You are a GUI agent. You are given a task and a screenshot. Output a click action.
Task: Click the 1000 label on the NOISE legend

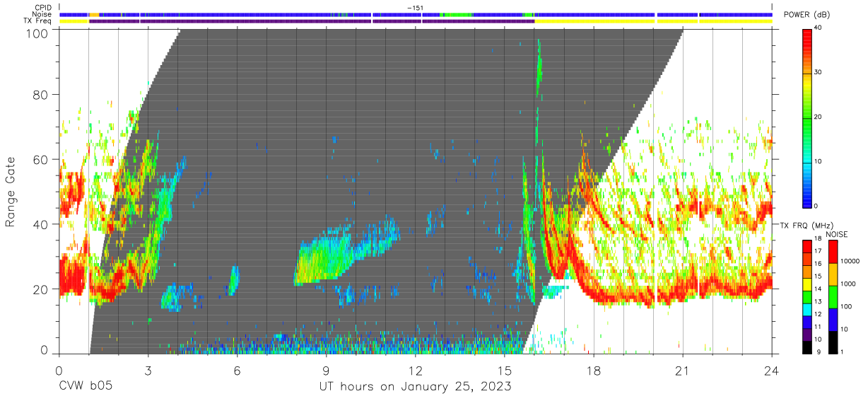[848, 284]
